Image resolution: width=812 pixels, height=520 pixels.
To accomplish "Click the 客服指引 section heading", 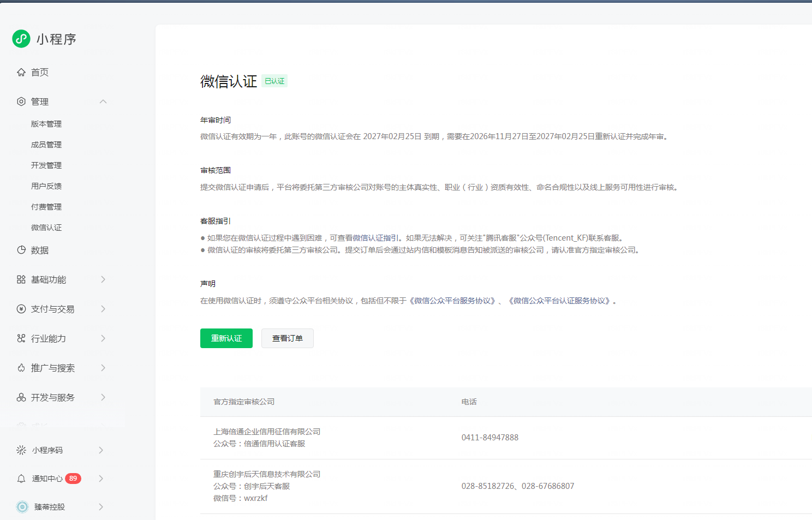I will 216,221.
